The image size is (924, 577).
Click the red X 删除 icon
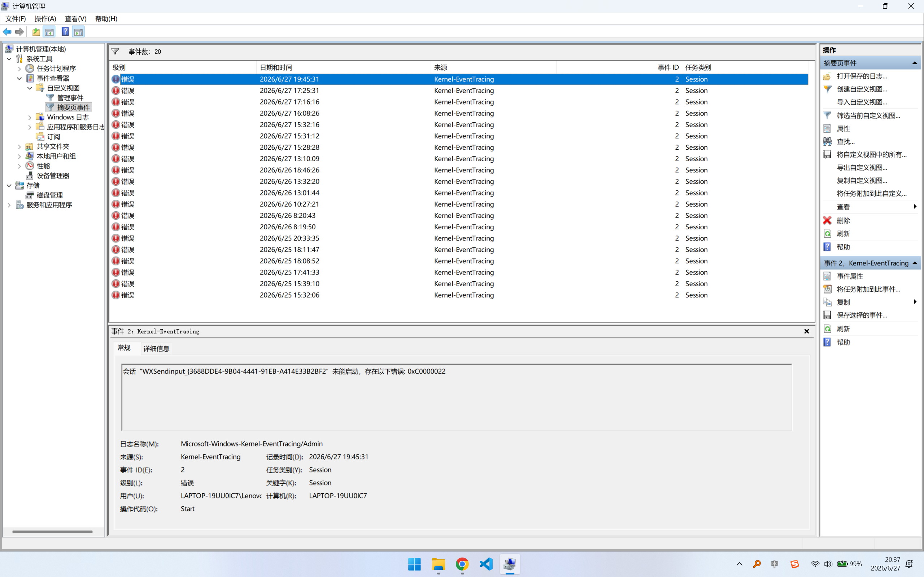pos(827,220)
